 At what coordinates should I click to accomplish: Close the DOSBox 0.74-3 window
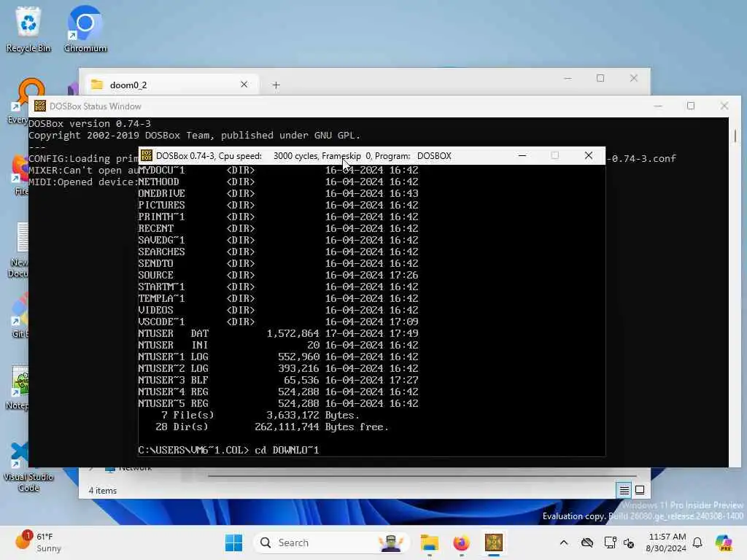pos(589,156)
